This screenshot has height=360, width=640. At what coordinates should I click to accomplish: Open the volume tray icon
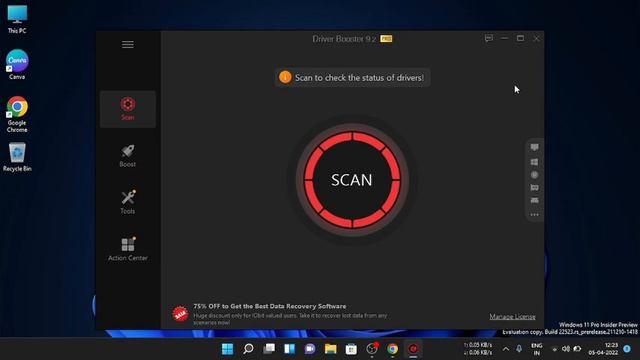coord(566,349)
